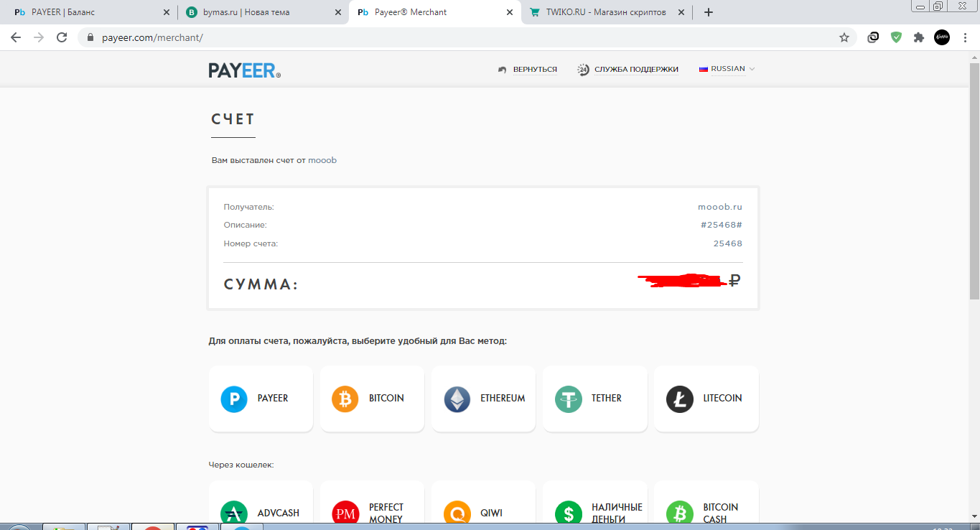The image size is (980, 530).
Task: Click the bookmark star in address bar
Action: (844, 37)
